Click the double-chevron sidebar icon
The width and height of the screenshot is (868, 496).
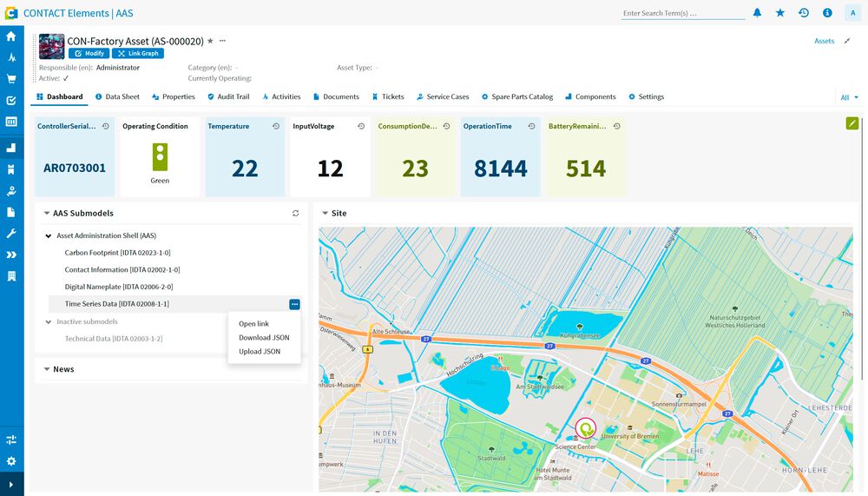point(11,255)
